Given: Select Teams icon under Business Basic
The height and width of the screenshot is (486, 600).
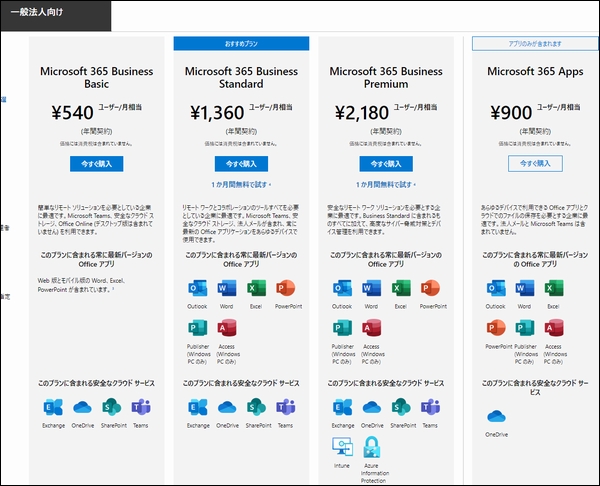Looking at the screenshot, I should click(x=141, y=408).
